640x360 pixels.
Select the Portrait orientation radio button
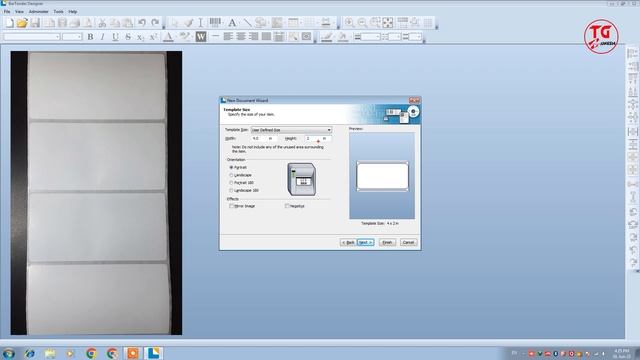[231, 167]
